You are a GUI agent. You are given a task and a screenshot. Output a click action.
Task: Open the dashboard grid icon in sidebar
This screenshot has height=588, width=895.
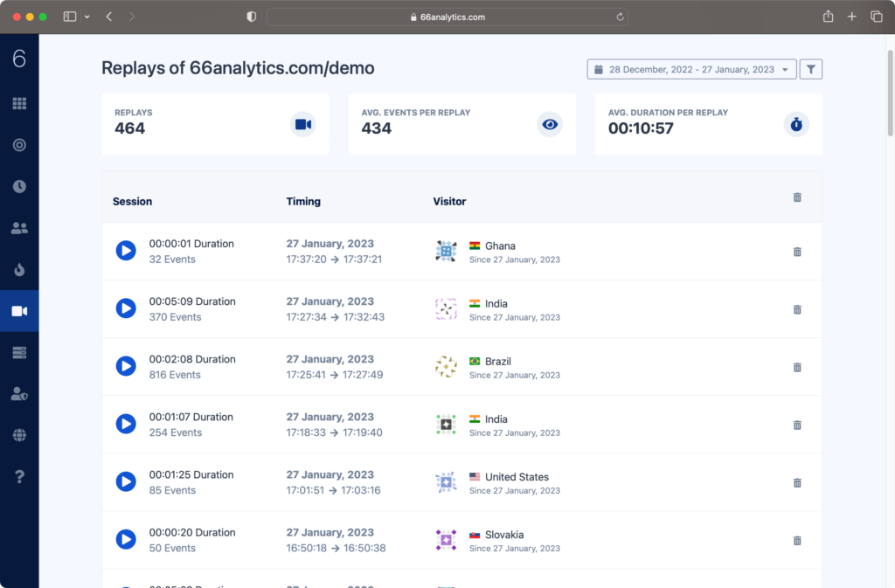19,104
